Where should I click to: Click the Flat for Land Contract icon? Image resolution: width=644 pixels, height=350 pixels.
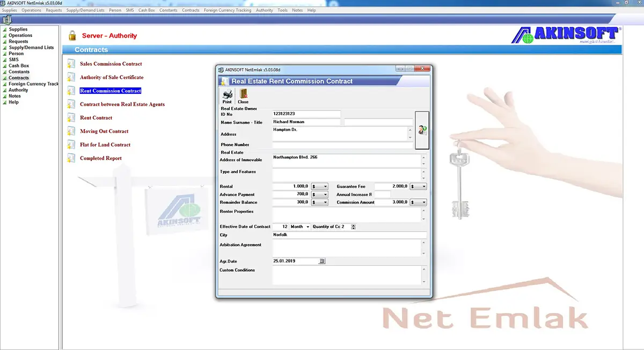pyautogui.click(x=71, y=144)
